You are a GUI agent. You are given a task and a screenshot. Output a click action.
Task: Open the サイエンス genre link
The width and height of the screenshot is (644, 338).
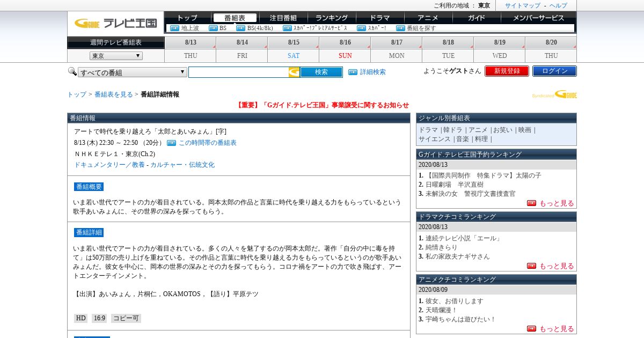[x=435, y=139]
